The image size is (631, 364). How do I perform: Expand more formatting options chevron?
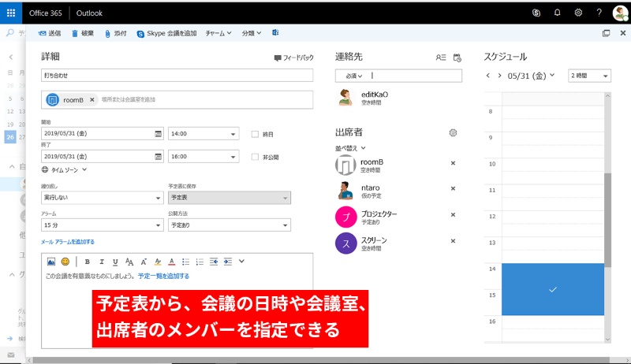point(241,261)
